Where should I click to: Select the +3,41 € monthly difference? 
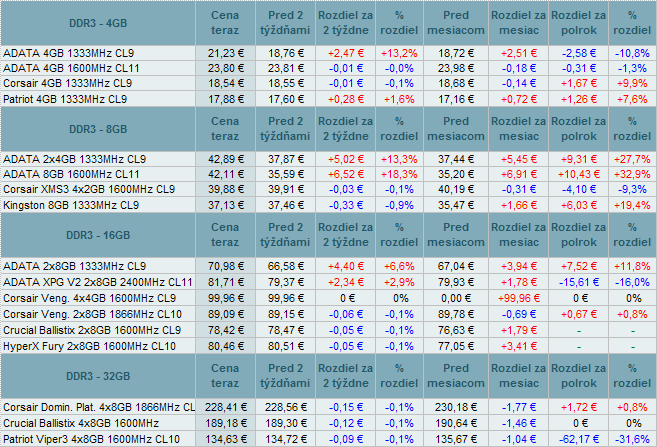click(519, 346)
